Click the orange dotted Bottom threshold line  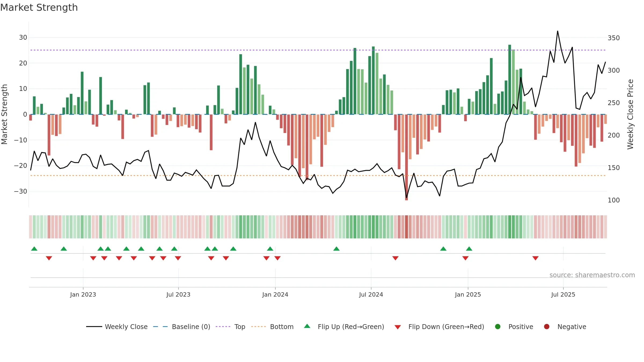[318, 176]
